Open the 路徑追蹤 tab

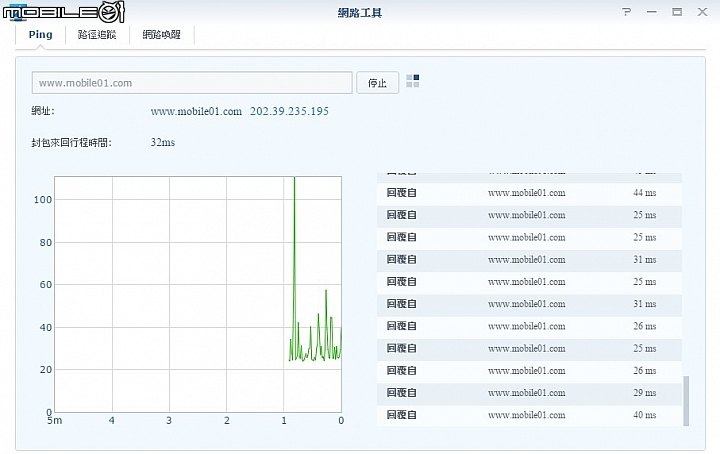coord(97,35)
